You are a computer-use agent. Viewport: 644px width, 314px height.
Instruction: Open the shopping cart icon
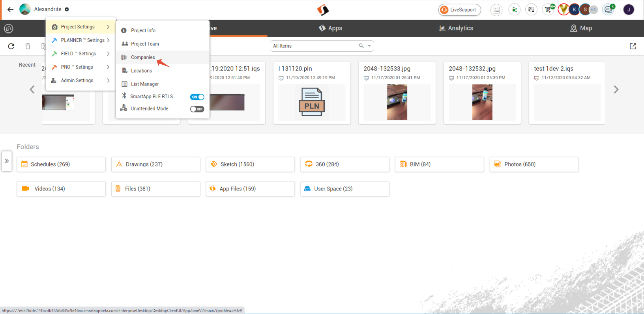point(548,10)
